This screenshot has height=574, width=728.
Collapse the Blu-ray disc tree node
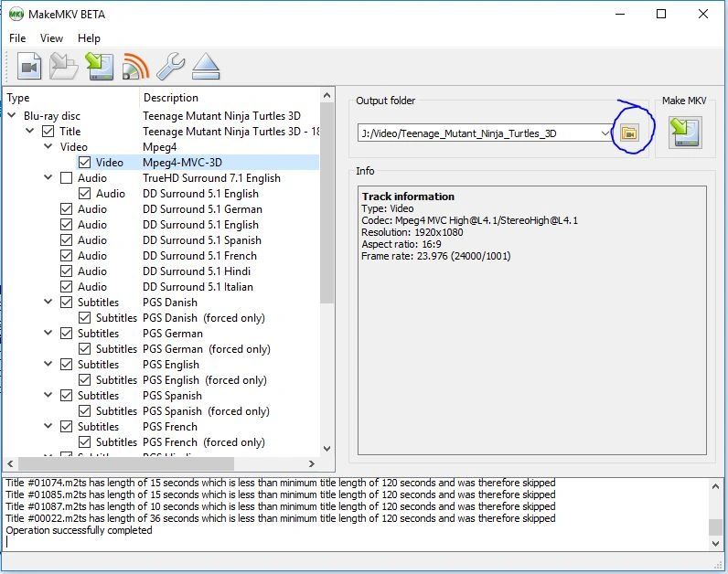[x=12, y=115]
